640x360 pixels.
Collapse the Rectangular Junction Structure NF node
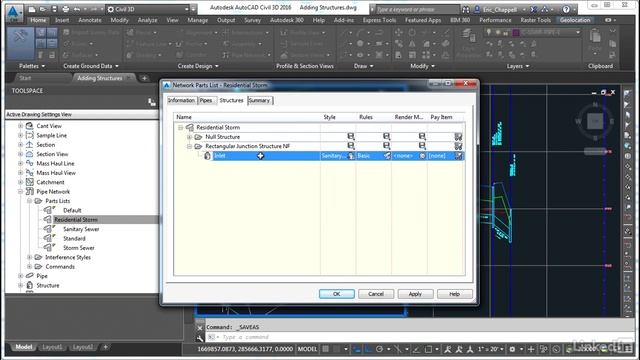(189, 146)
